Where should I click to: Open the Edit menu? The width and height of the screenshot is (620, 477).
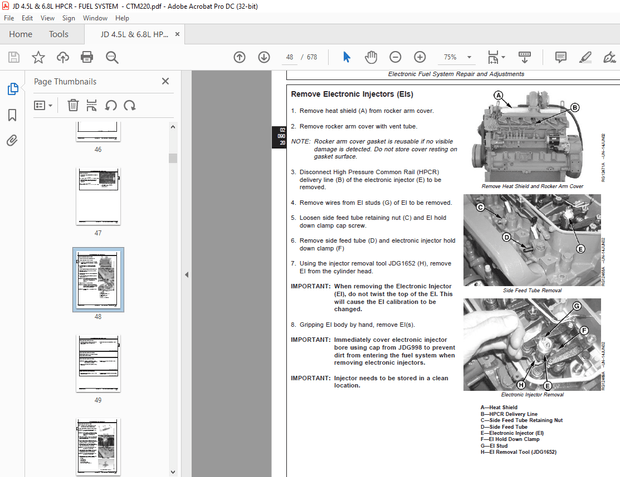click(x=27, y=18)
